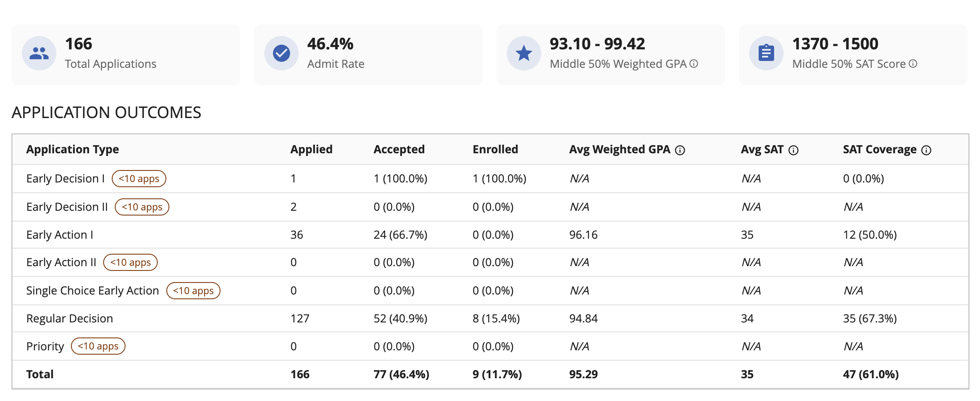980x401 pixels.
Task: Select the Application Type column header
Action: (x=73, y=149)
